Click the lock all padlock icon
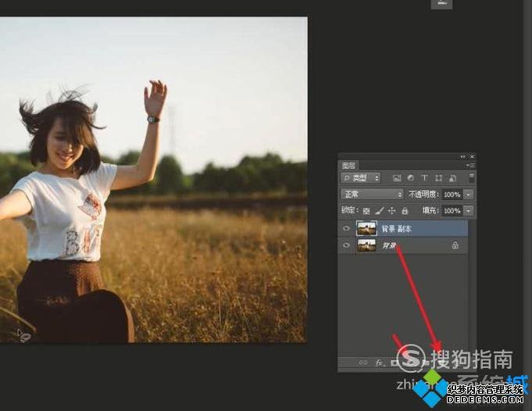This screenshot has width=532, height=411. coord(404,211)
